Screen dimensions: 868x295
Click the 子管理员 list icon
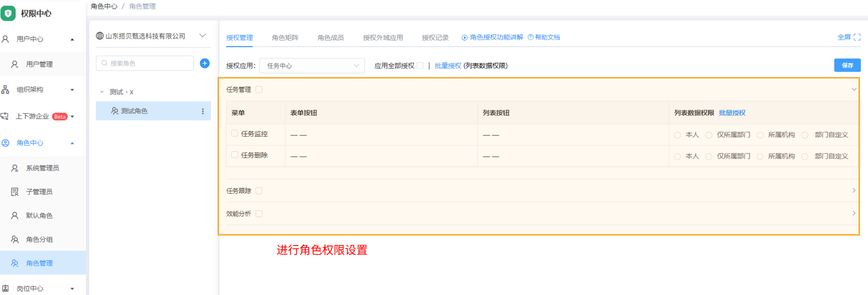pyautogui.click(x=15, y=192)
